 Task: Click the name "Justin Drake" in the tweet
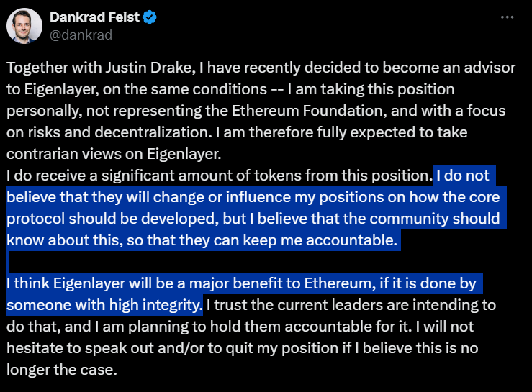click(148, 68)
